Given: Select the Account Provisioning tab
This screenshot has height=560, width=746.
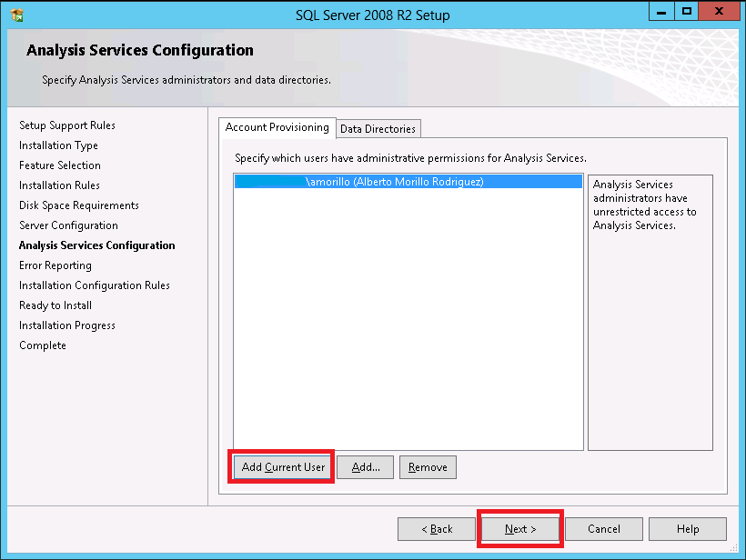Looking at the screenshot, I should tap(277, 127).
